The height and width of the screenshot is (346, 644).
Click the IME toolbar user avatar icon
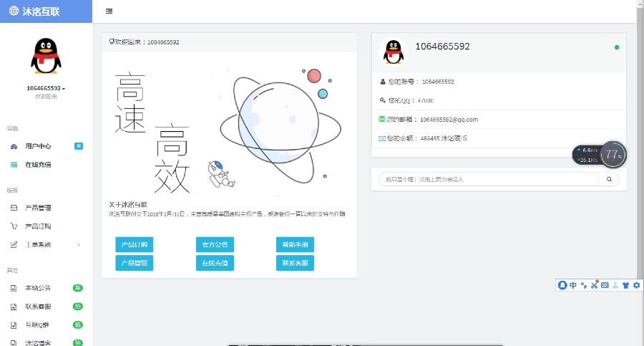click(x=562, y=285)
